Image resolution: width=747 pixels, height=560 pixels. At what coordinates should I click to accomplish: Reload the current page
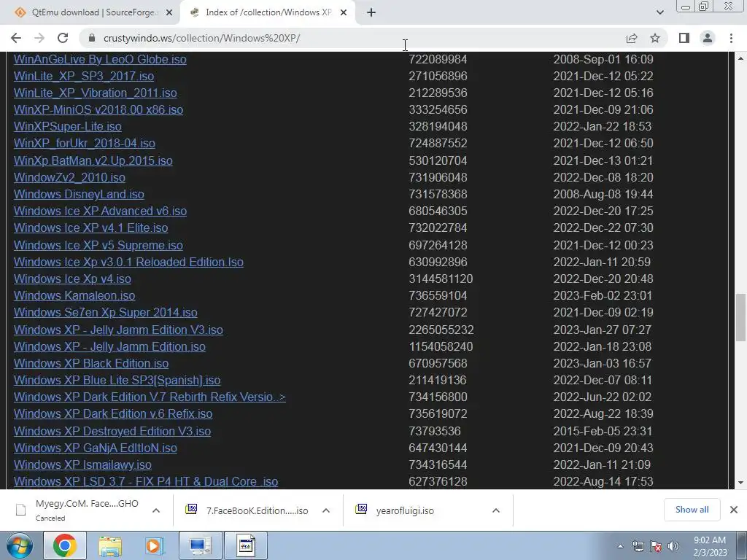click(63, 38)
